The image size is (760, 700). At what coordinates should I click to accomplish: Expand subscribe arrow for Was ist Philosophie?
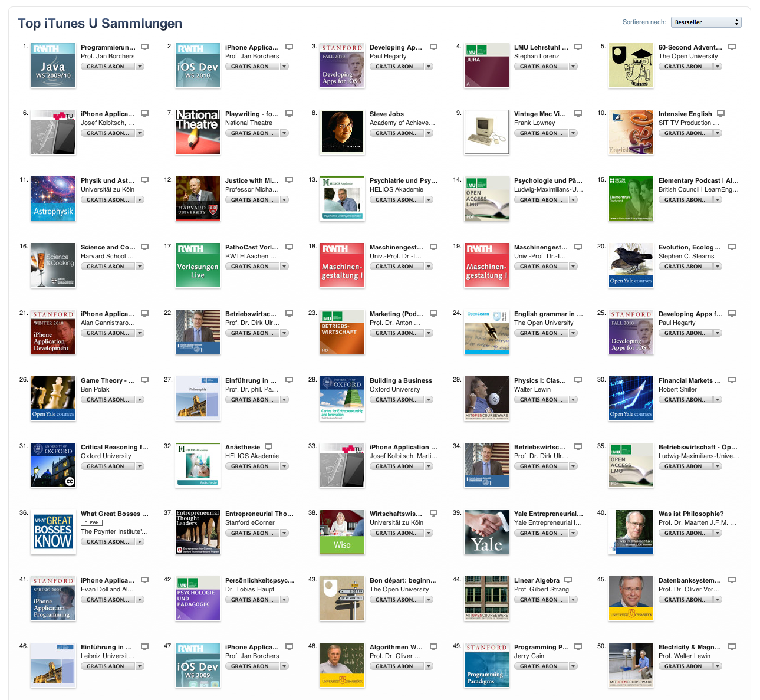tap(718, 533)
